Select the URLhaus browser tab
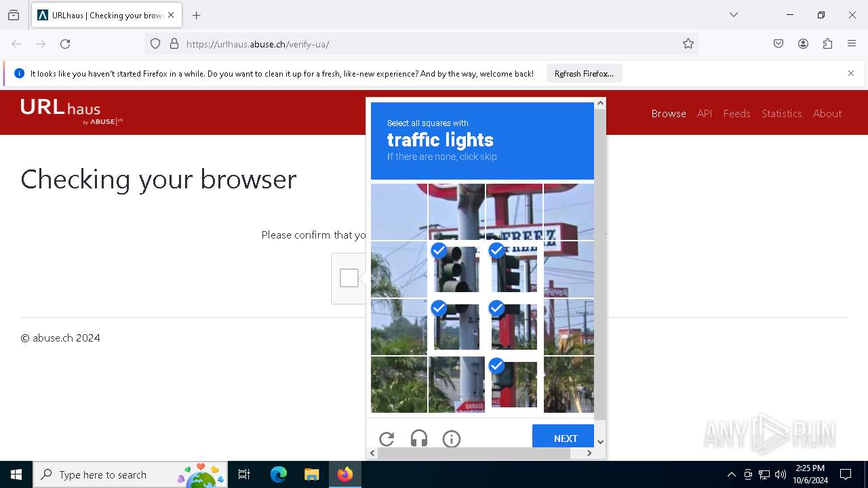Screen dimensions: 868x488 tap(106, 15)
